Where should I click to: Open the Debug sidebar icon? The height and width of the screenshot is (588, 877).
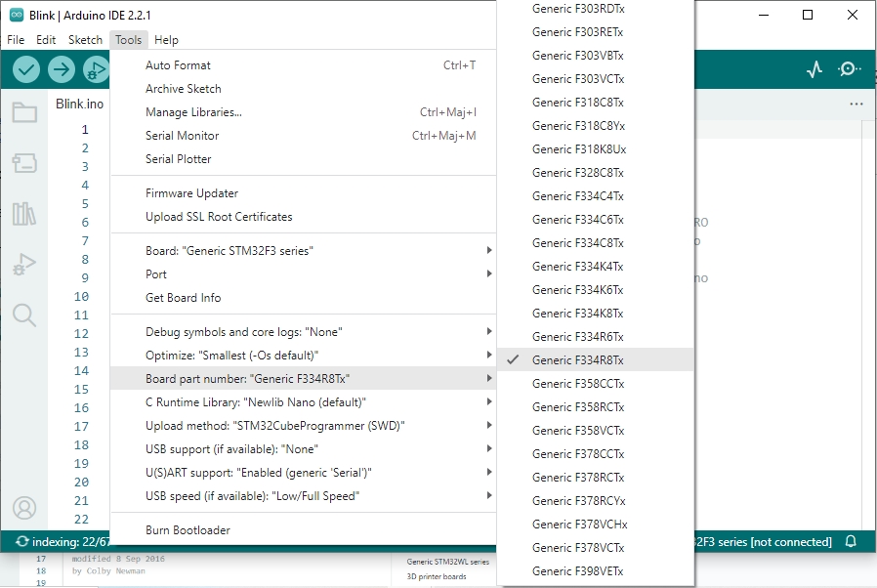(x=24, y=265)
